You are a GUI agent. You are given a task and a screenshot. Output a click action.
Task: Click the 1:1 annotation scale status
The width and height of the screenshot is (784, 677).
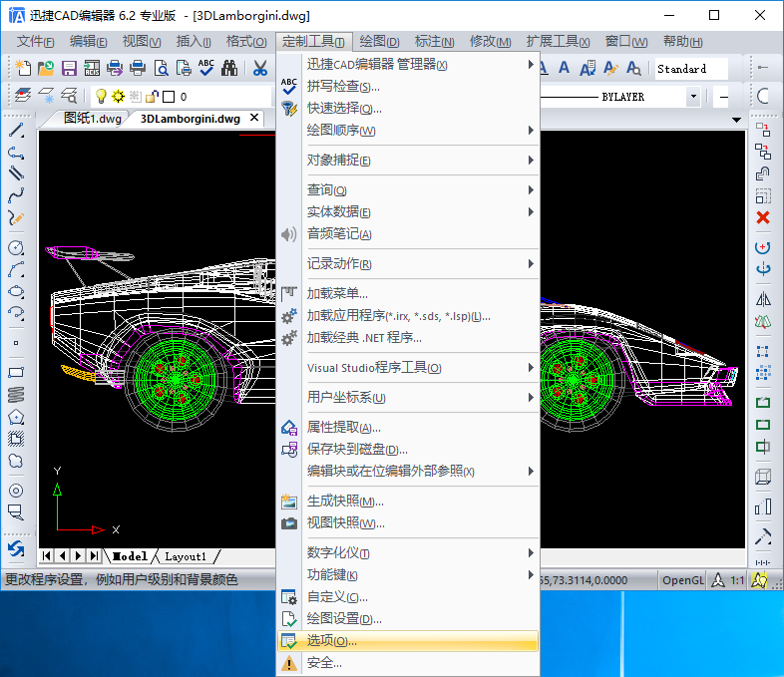tap(737, 580)
